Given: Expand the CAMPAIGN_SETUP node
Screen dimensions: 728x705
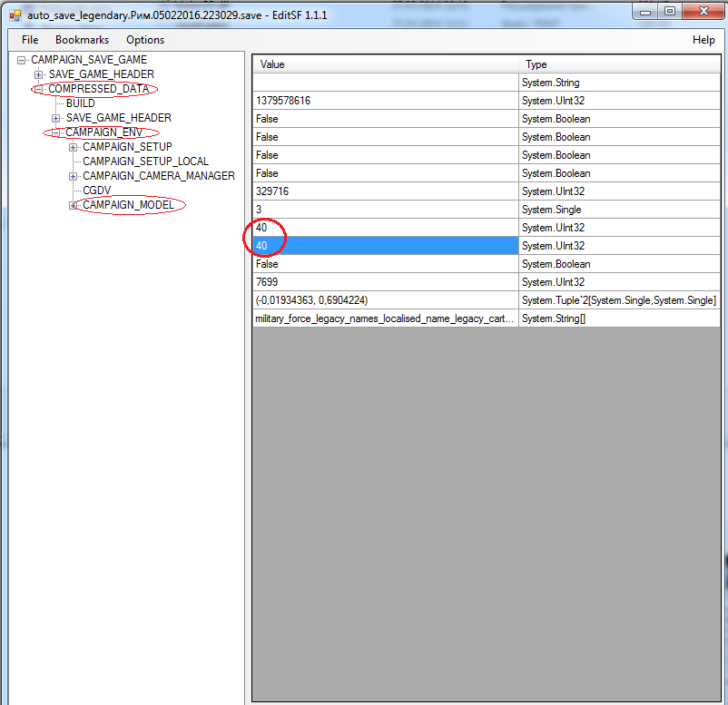Looking at the screenshot, I should click(x=74, y=147).
